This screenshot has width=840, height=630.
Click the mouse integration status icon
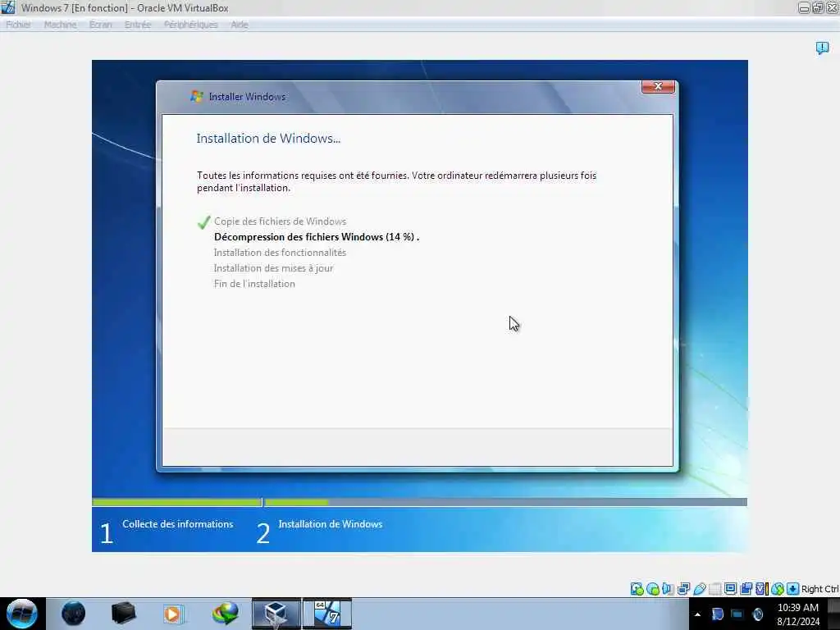click(x=778, y=589)
